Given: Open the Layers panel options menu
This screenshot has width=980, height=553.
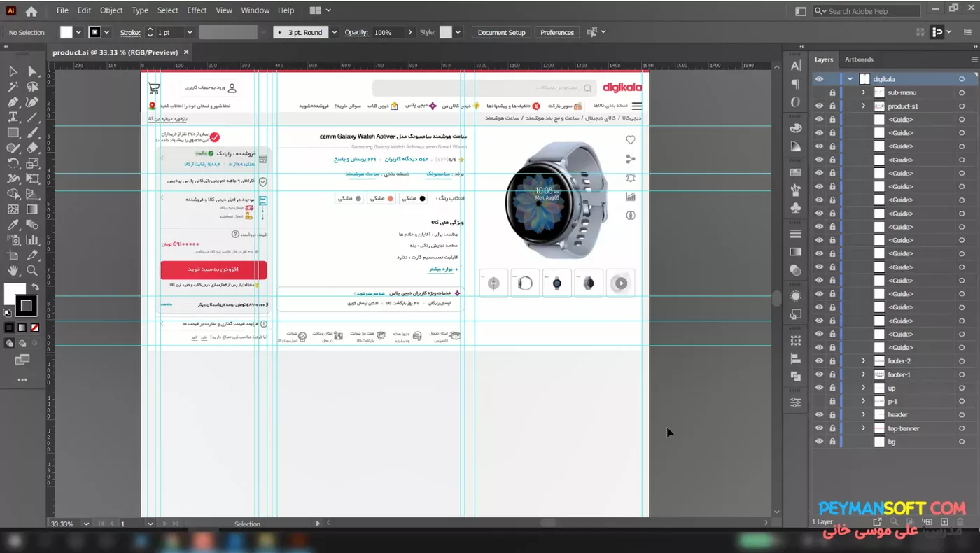Looking at the screenshot, I should click(x=974, y=59).
